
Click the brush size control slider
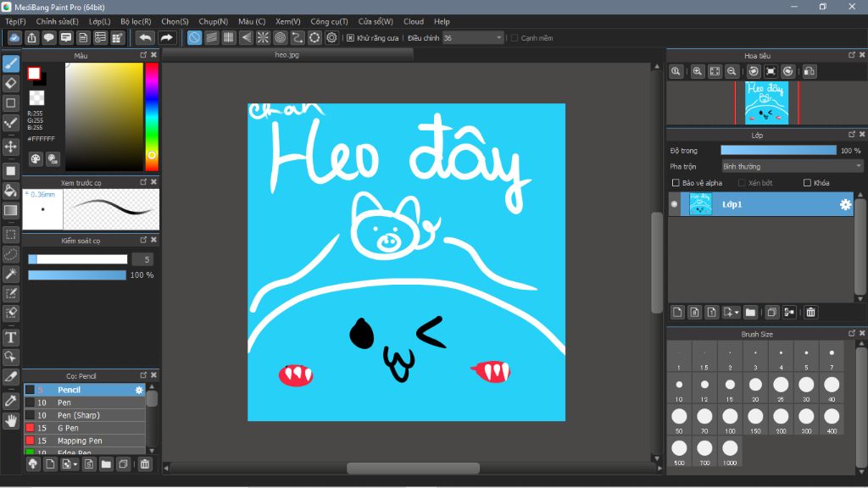tap(77, 259)
